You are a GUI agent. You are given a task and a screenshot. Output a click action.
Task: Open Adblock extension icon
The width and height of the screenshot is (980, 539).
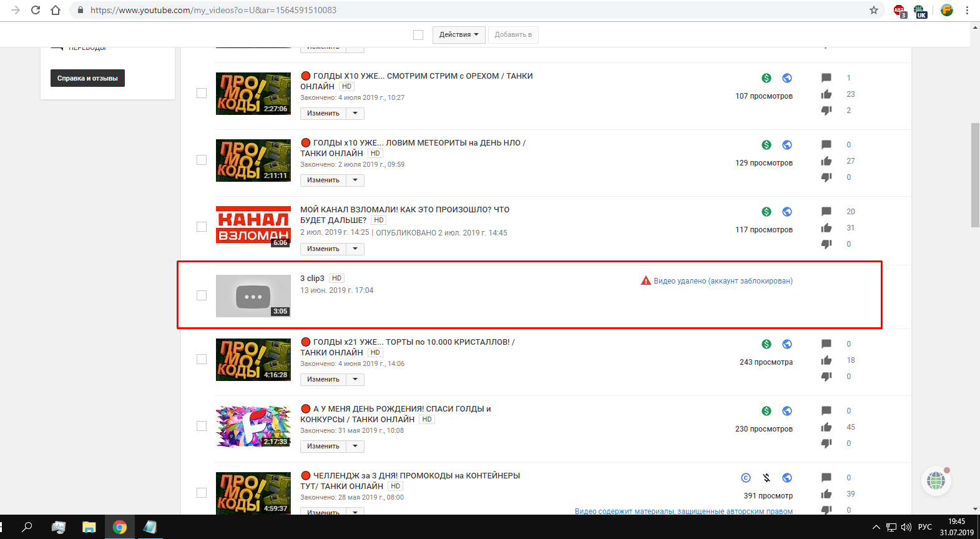point(899,11)
